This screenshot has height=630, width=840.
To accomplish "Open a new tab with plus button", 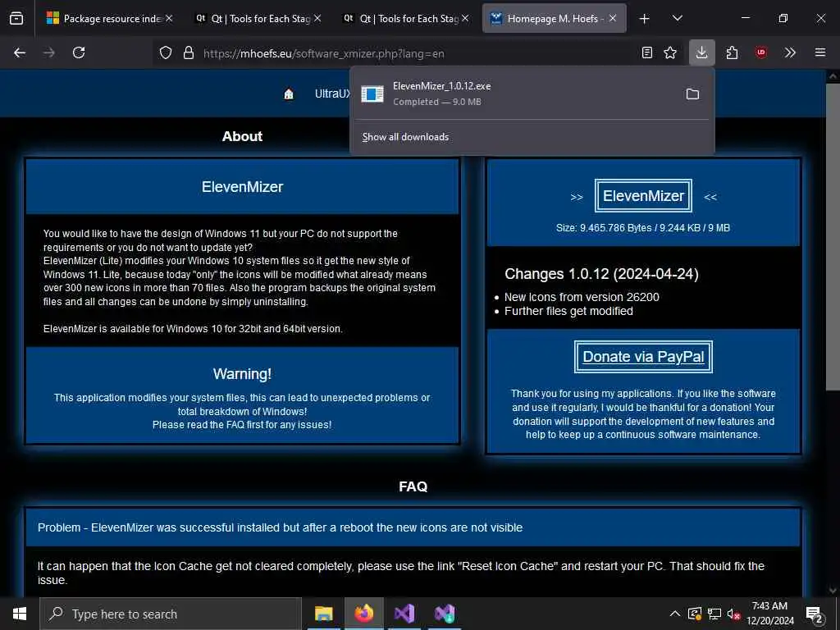I will [x=645, y=19].
